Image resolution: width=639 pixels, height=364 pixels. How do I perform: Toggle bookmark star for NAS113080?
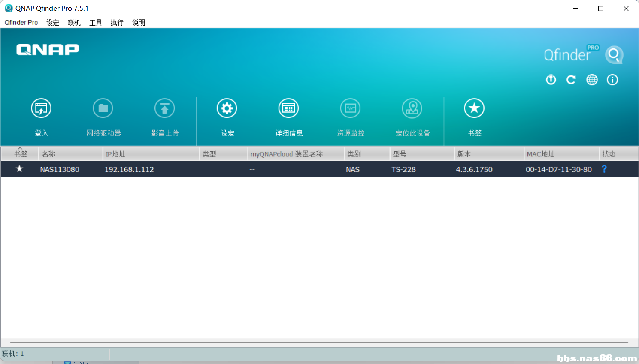[x=19, y=169]
